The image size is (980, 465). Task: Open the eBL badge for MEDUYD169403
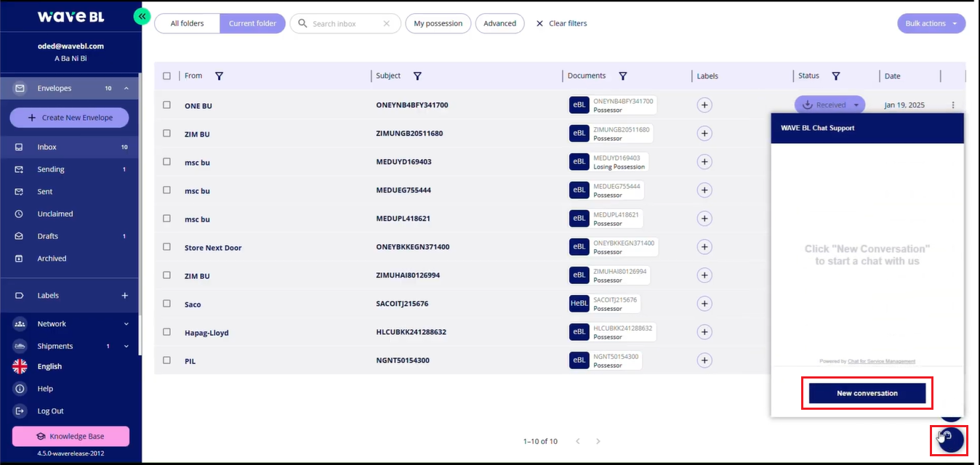tap(579, 161)
